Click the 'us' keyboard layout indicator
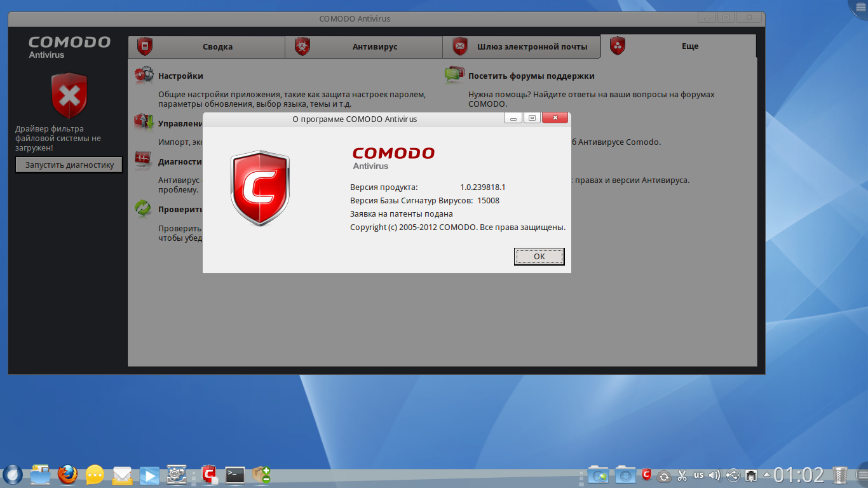 click(x=699, y=475)
